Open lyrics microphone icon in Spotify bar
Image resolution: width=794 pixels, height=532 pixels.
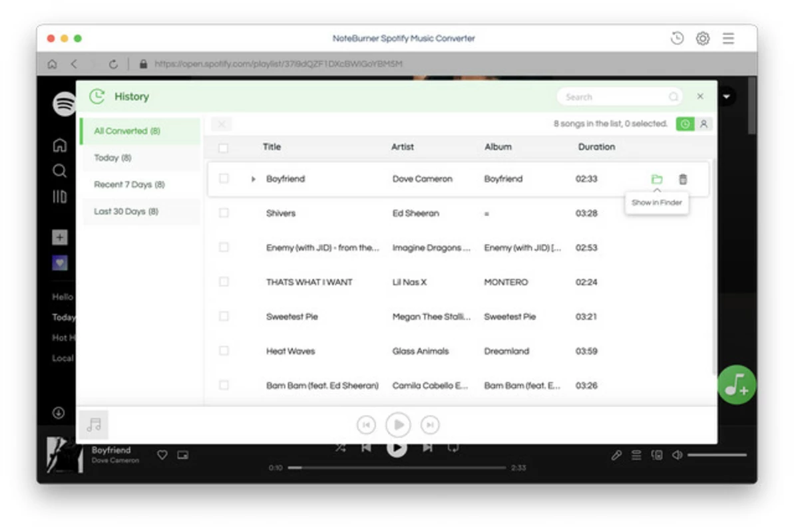(616, 455)
